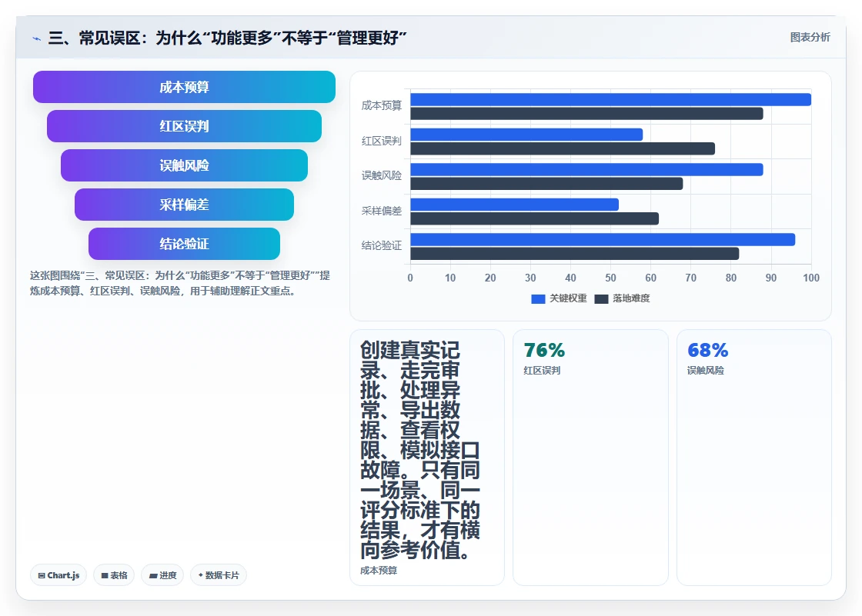Click the large 创建真实记录 card text
Viewport: 862px width, 616px height.
420,450
